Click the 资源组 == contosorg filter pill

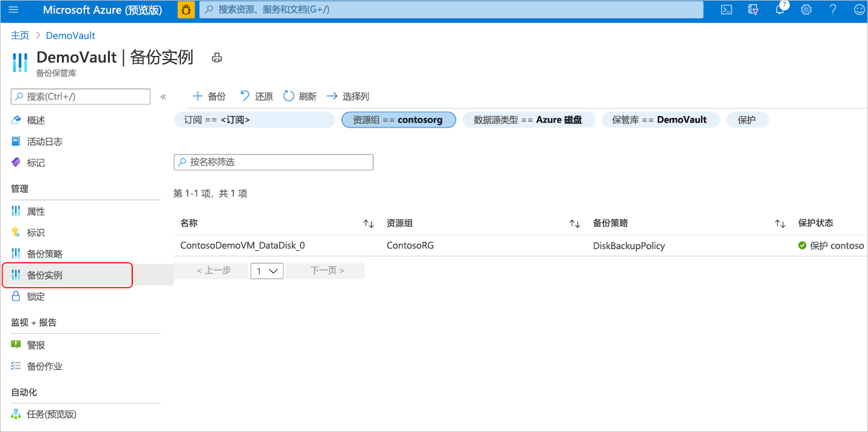point(398,120)
